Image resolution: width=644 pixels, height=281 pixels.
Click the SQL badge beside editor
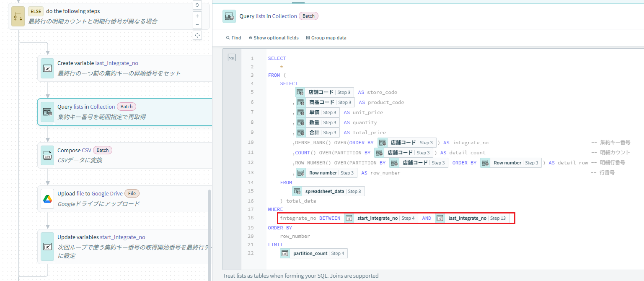click(232, 58)
